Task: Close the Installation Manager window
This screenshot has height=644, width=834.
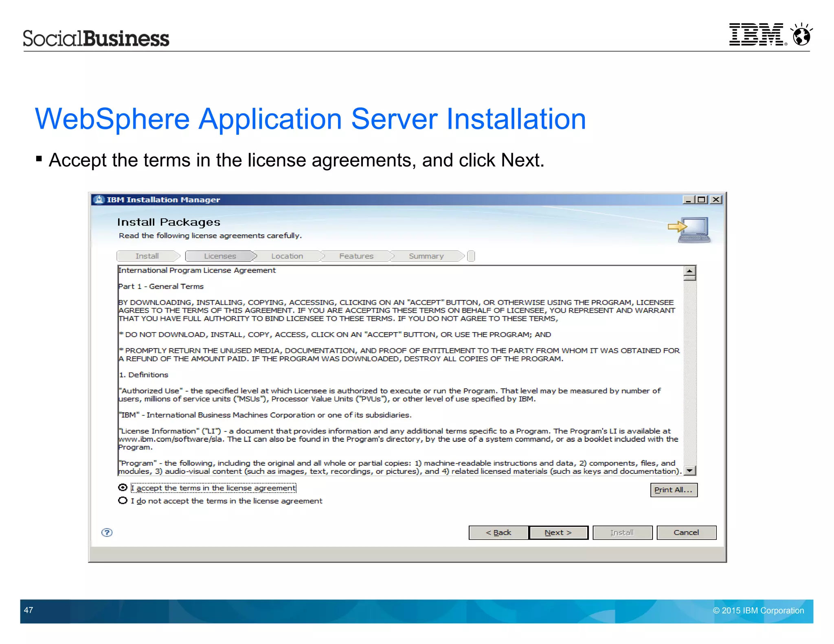Action: (x=716, y=199)
